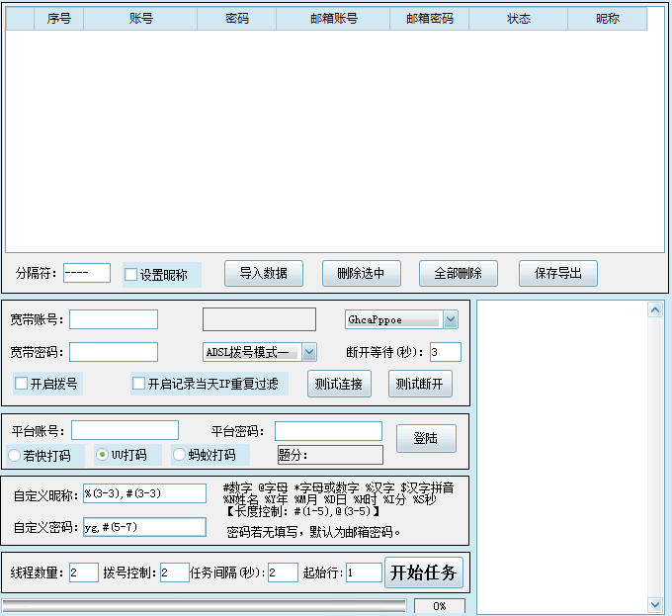Focus the 宽带账号 input field
The image size is (672, 616).
pyautogui.click(x=114, y=319)
